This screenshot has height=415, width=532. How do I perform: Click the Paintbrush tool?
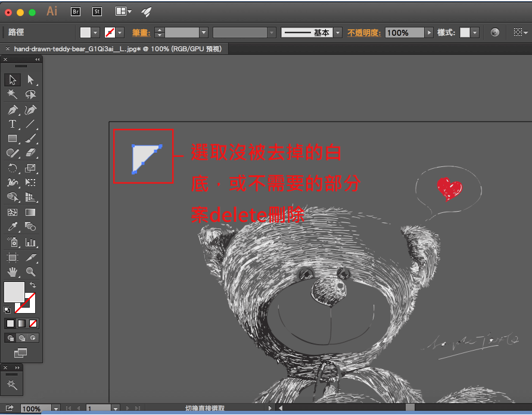click(30, 138)
